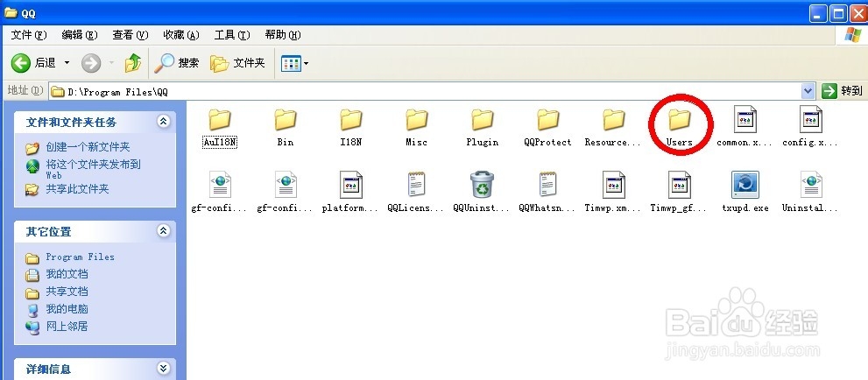Go to Program Files location
The image size is (868, 380).
tap(81, 257)
